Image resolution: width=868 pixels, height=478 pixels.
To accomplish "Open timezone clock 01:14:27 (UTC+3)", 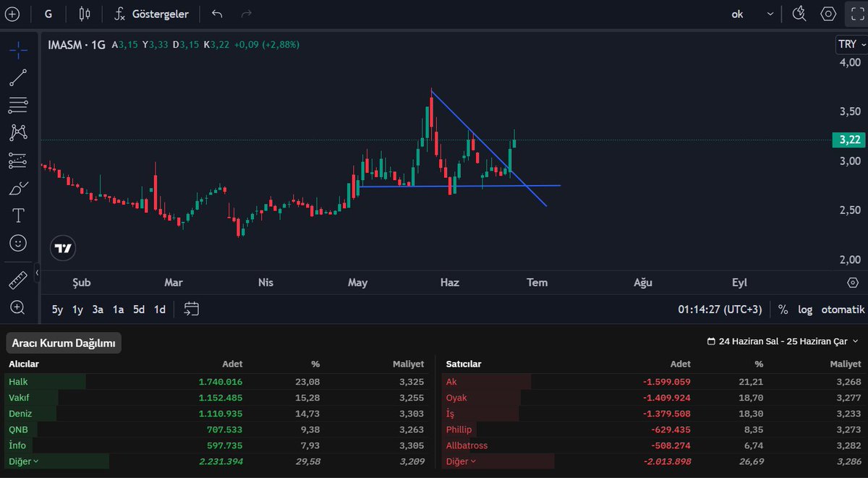I will point(720,310).
